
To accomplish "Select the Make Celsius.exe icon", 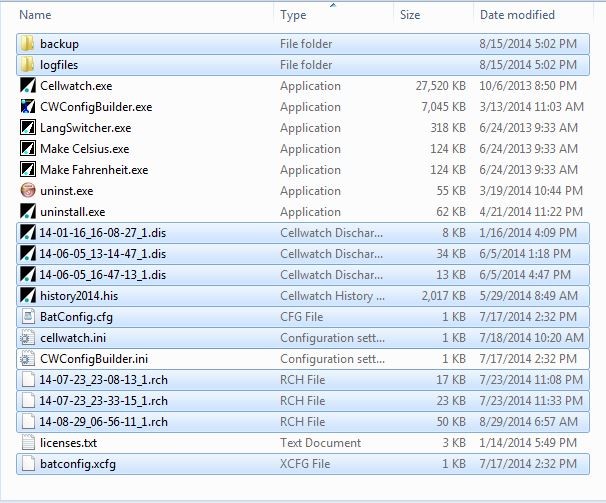I will pyautogui.click(x=28, y=149).
